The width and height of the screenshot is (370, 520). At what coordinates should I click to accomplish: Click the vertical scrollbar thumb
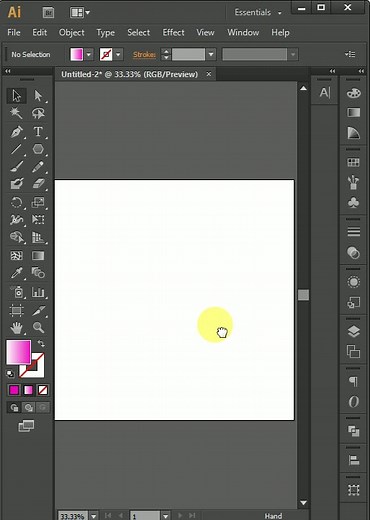point(303,295)
